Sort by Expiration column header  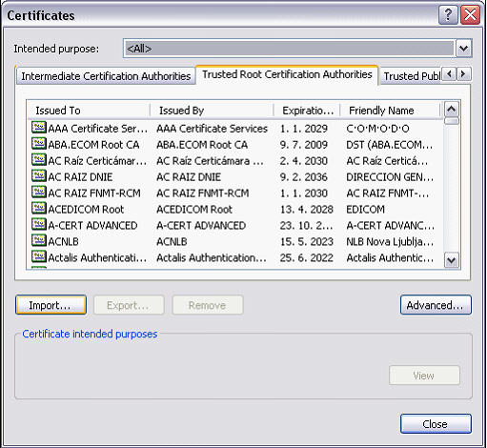pyautogui.click(x=307, y=111)
